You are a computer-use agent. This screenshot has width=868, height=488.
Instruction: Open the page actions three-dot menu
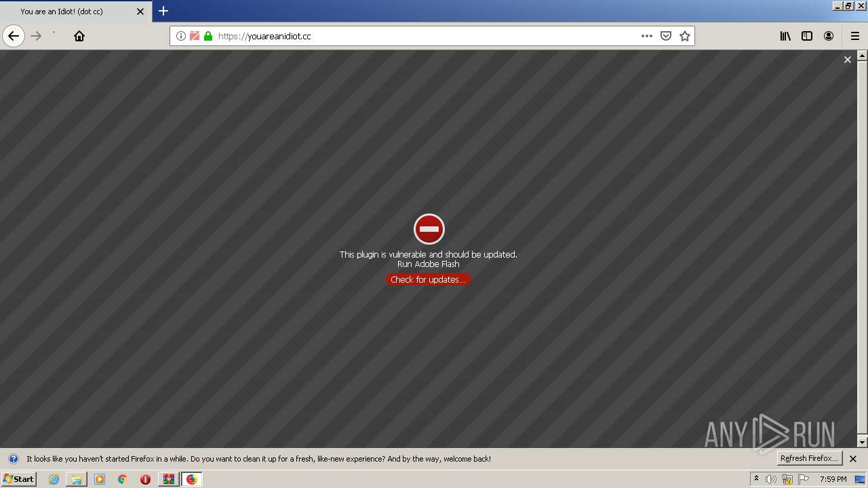647,36
